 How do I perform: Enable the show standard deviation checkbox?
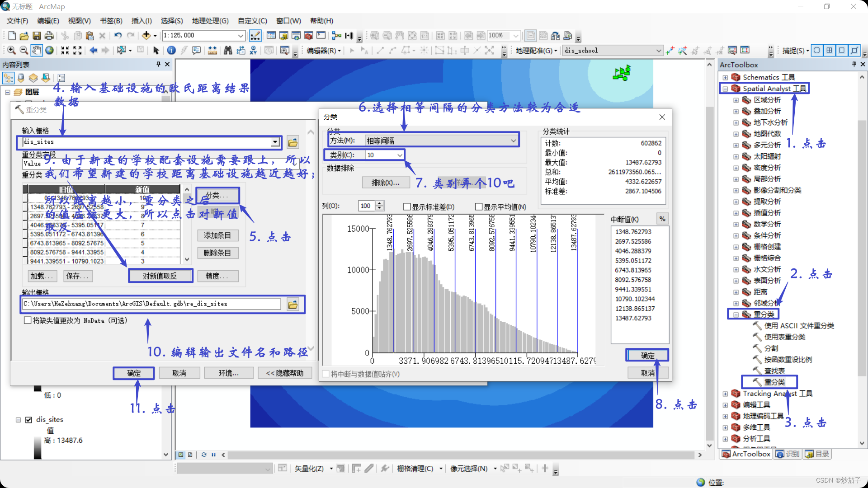(407, 207)
